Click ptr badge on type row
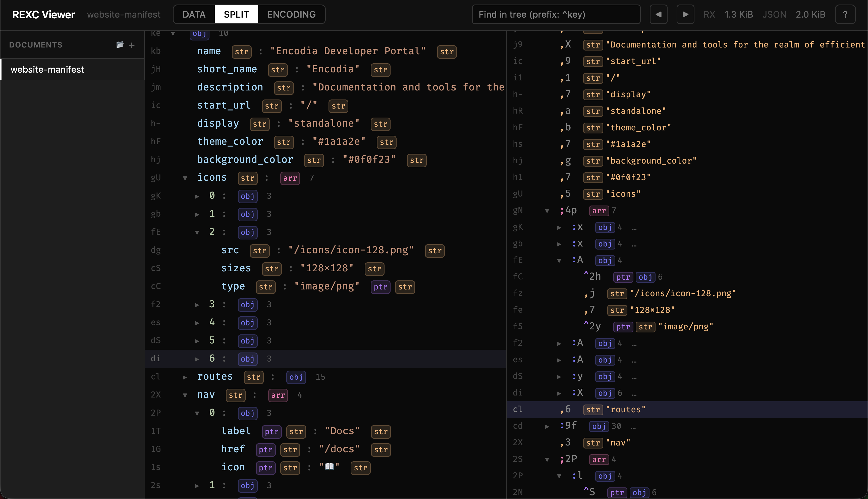The width and height of the screenshot is (868, 499). point(380,287)
